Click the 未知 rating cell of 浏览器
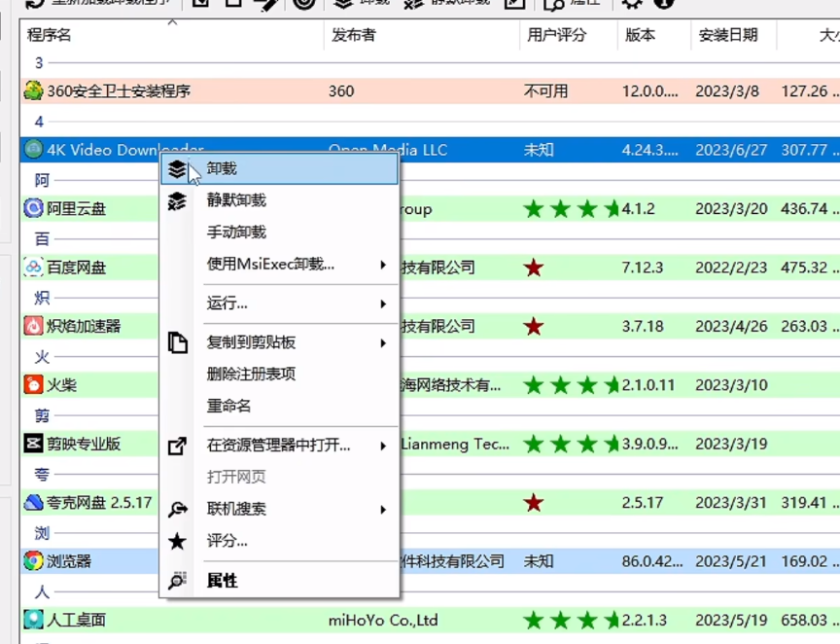 (539, 561)
